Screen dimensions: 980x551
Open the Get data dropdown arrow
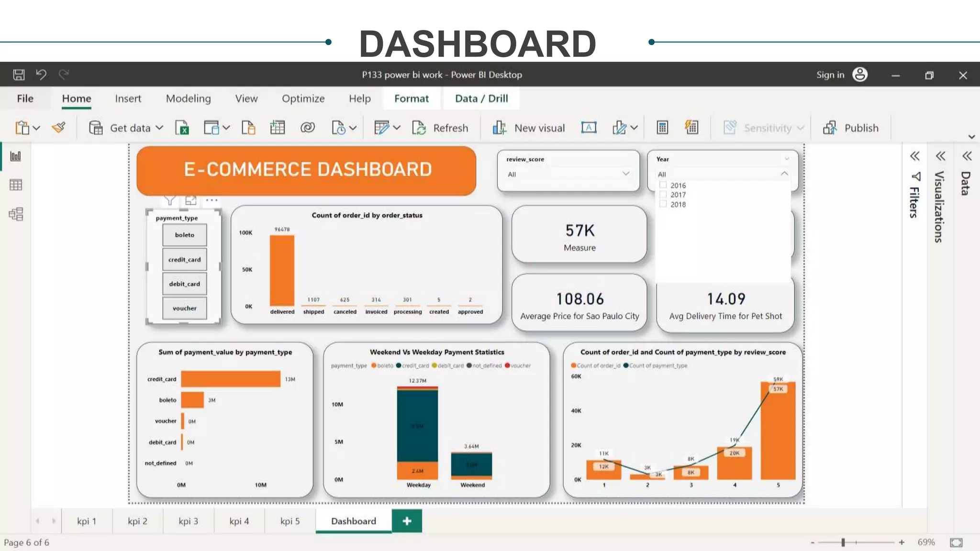160,128
